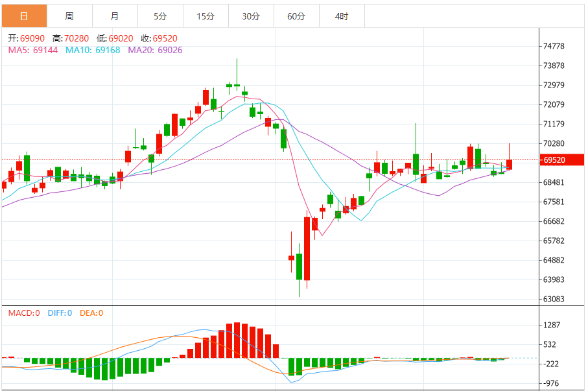588x391 pixels.
Task: Open the 30分 interval tab
Action: (251, 16)
